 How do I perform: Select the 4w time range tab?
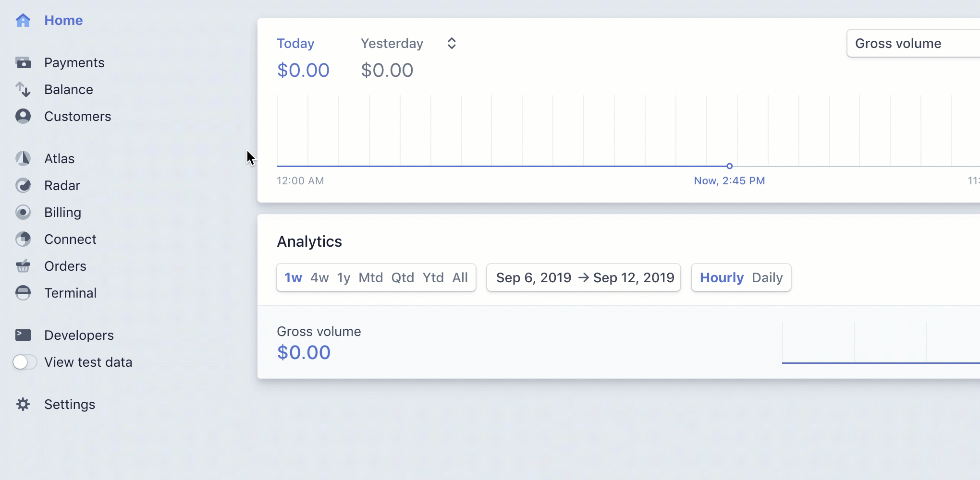tap(319, 278)
